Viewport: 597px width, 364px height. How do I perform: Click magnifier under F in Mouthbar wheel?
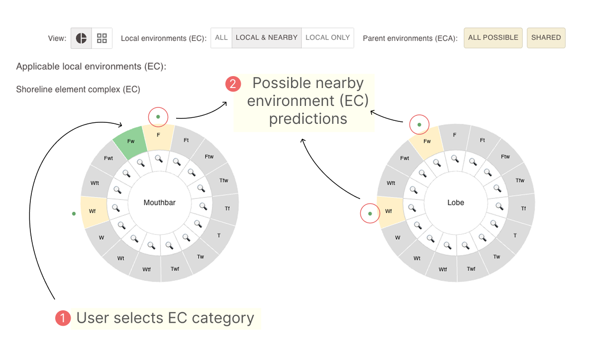[x=159, y=159]
